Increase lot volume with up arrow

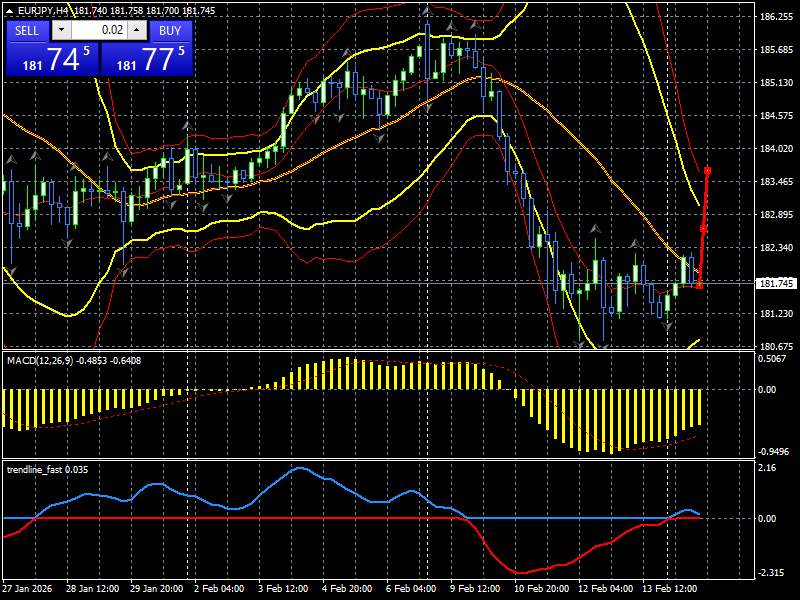pyautogui.click(x=137, y=30)
